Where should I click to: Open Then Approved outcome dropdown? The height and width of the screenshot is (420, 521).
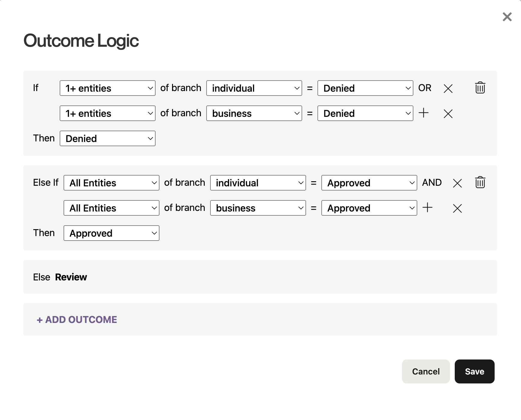[112, 233]
